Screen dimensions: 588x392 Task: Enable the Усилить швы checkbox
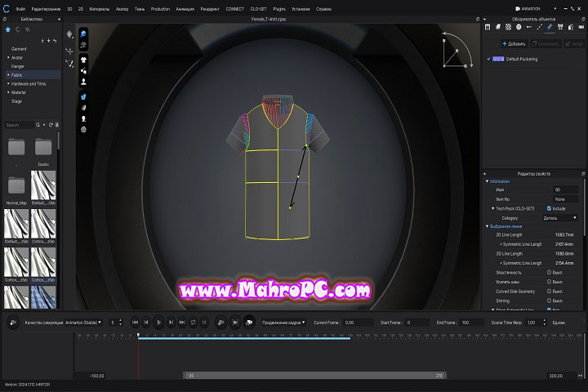pos(549,282)
